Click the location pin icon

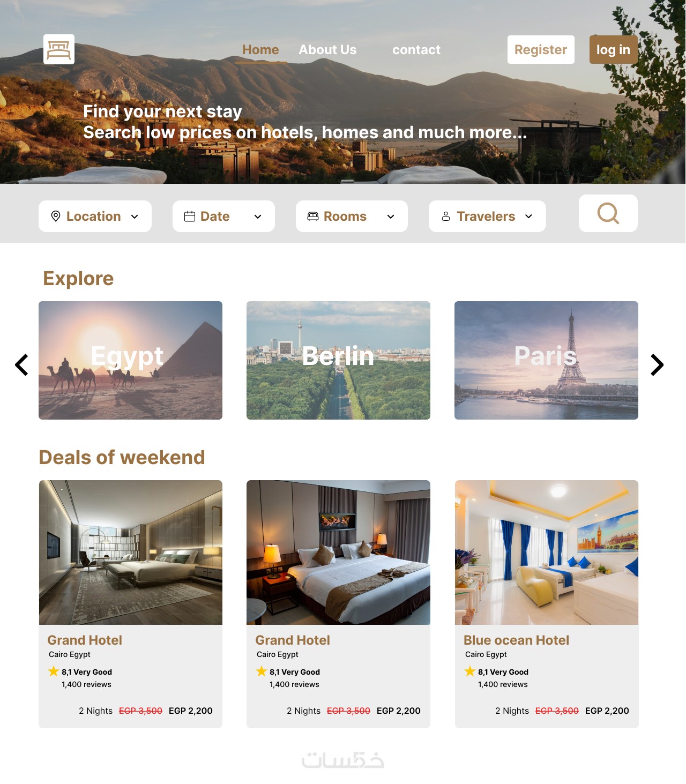55,216
